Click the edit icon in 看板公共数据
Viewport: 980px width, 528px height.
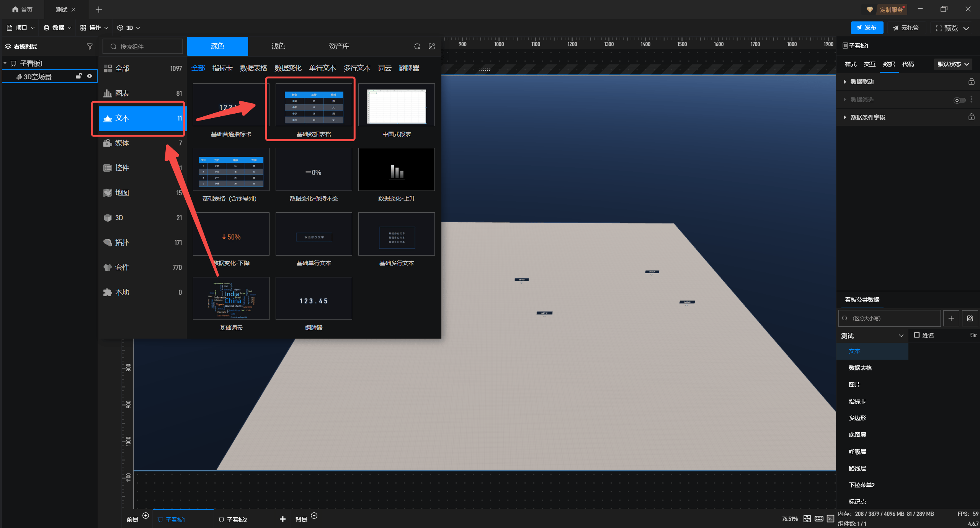[970, 318]
